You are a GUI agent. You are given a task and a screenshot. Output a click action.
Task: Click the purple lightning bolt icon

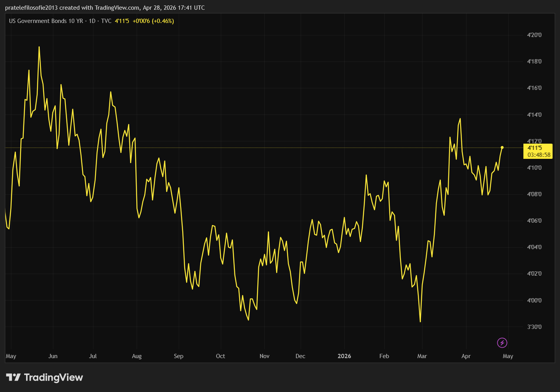[502, 343]
